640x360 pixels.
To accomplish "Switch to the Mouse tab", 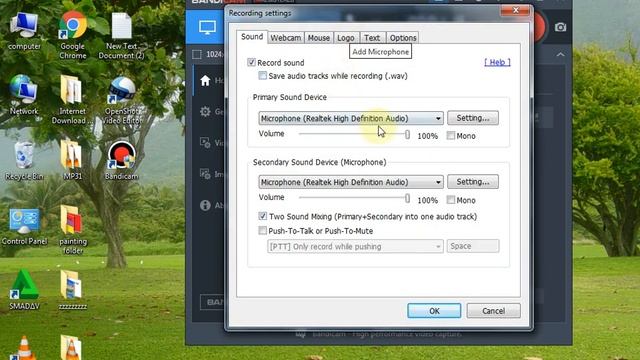I will (x=319, y=38).
